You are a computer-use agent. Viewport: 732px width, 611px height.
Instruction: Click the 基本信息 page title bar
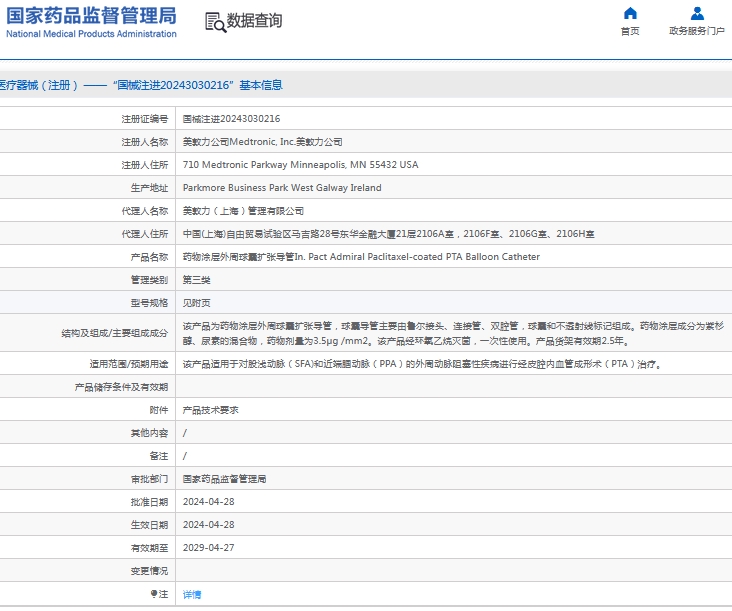[x=366, y=85]
